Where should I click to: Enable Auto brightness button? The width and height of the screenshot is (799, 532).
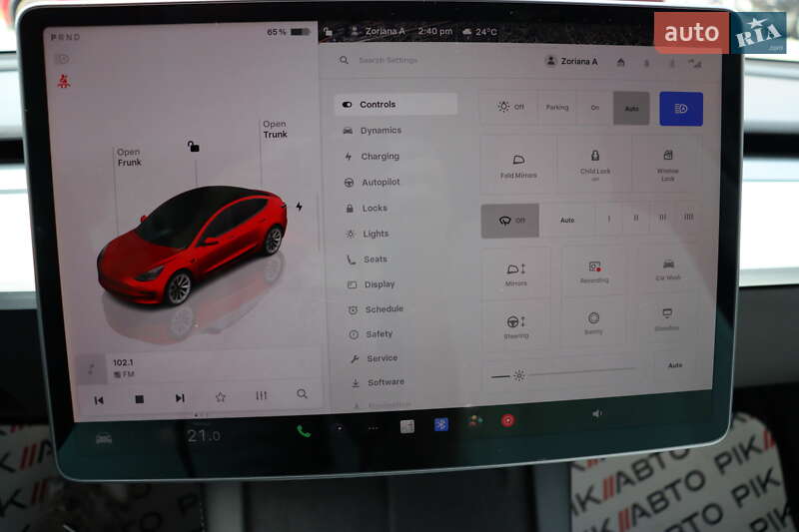pyautogui.click(x=675, y=365)
